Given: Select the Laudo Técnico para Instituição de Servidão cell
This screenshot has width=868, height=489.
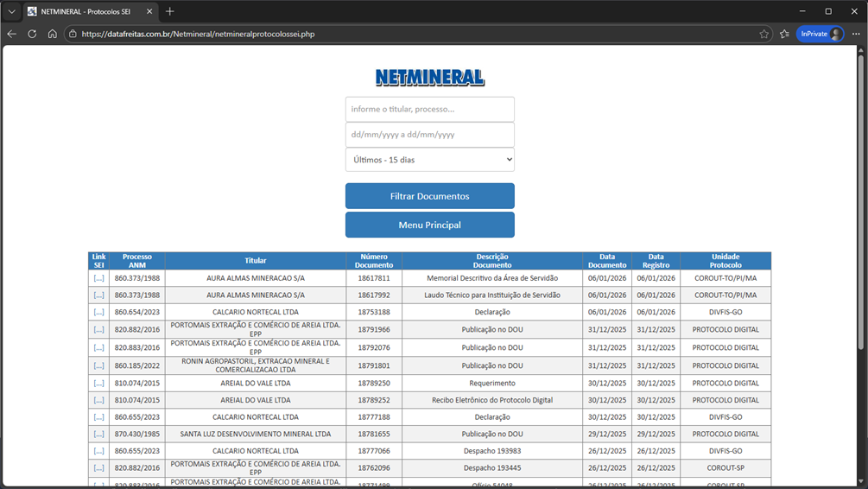Looking at the screenshot, I should [x=492, y=295].
